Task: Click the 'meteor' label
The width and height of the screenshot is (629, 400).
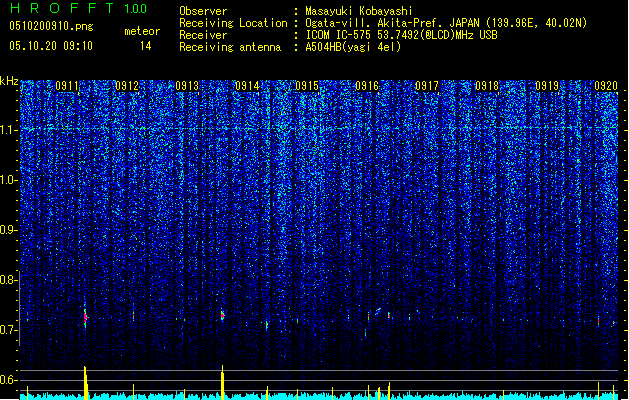Action: (142, 31)
